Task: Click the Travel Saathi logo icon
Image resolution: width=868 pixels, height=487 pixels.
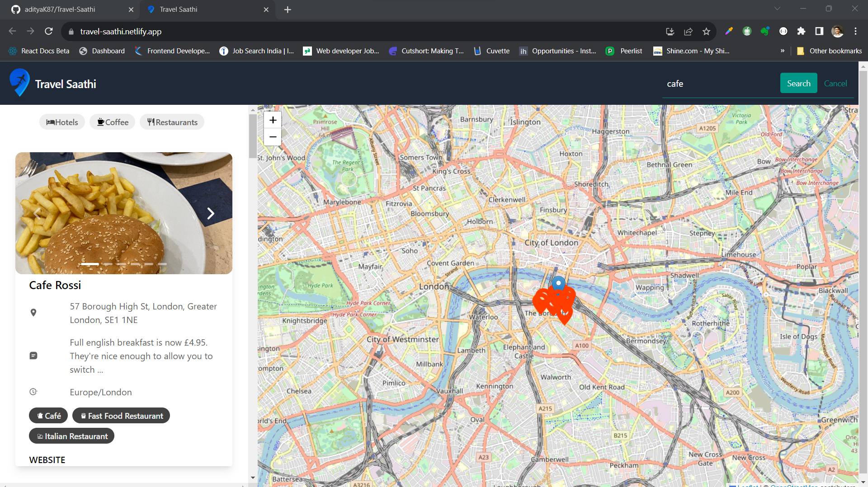Action: [x=19, y=83]
